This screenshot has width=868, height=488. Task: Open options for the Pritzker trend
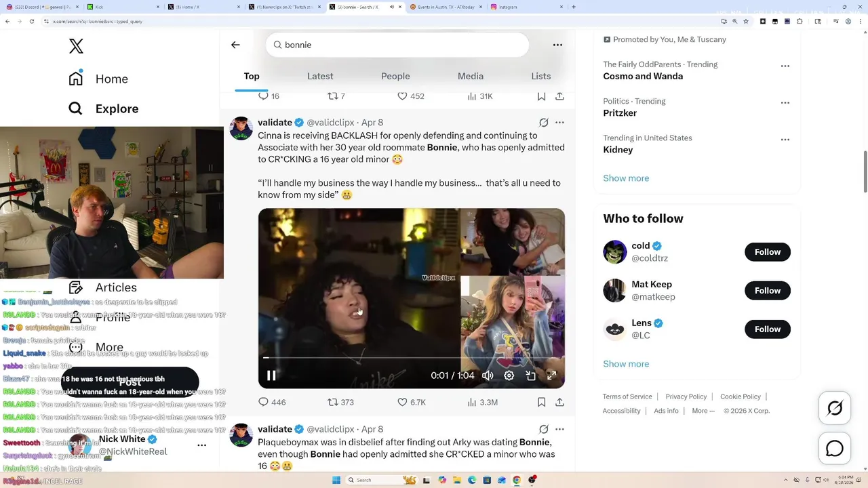[785, 103]
